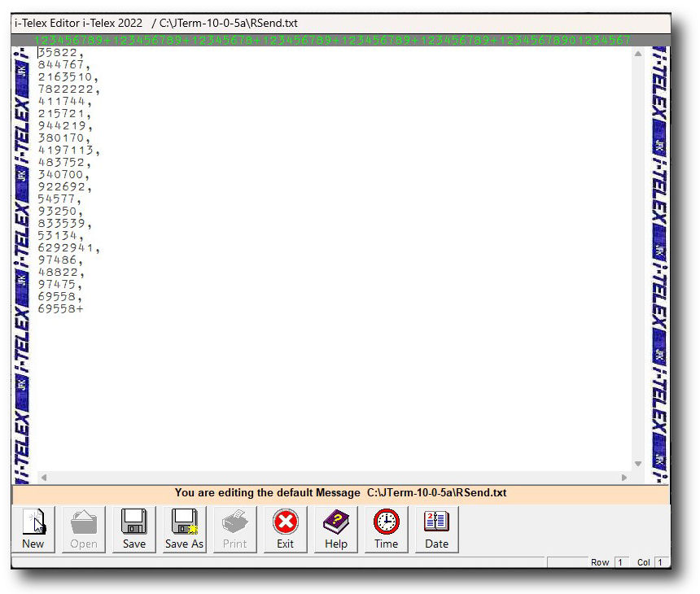700x594 pixels.
Task: Click on the line "922692,"
Action: pyautogui.click(x=65, y=187)
